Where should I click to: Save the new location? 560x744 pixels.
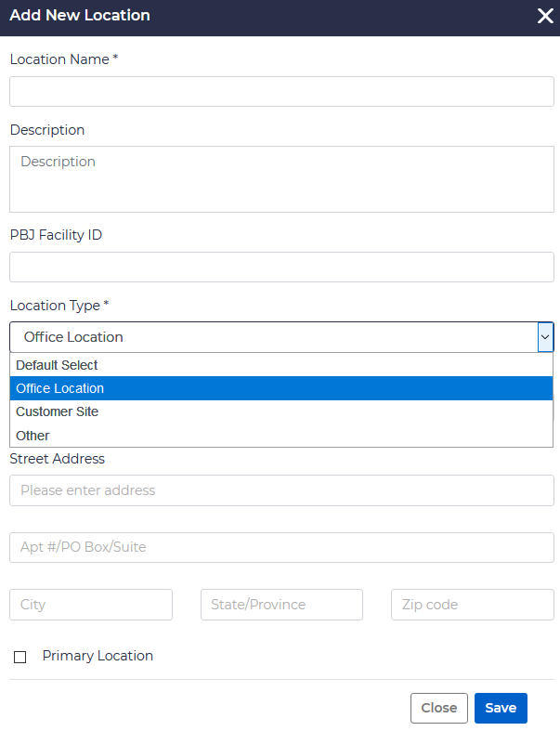click(501, 708)
